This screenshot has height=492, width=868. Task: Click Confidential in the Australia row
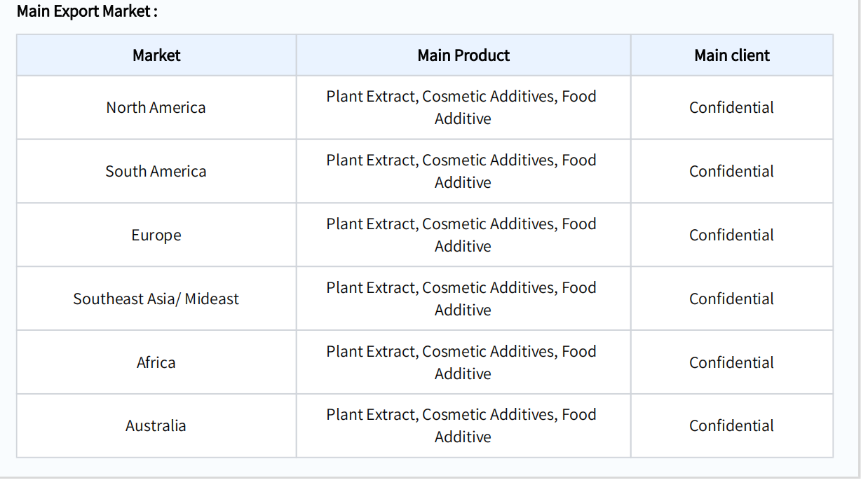pos(732,426)
